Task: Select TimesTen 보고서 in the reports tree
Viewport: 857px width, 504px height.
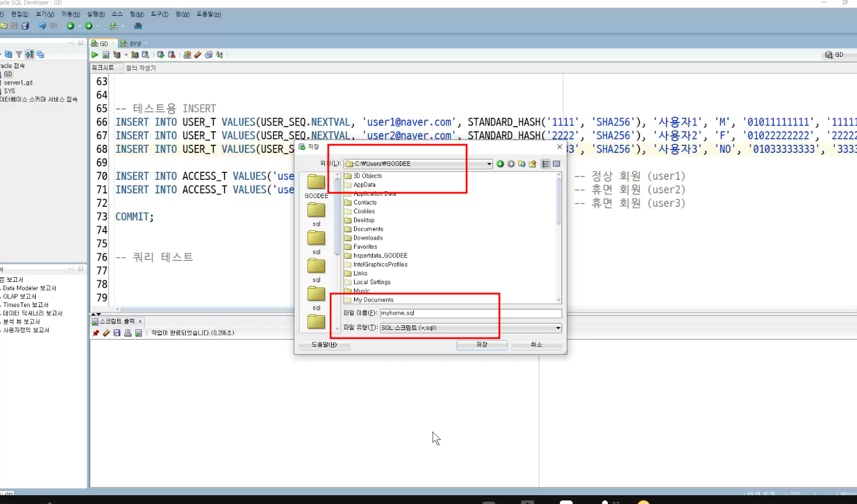Action: coord(25,305)
